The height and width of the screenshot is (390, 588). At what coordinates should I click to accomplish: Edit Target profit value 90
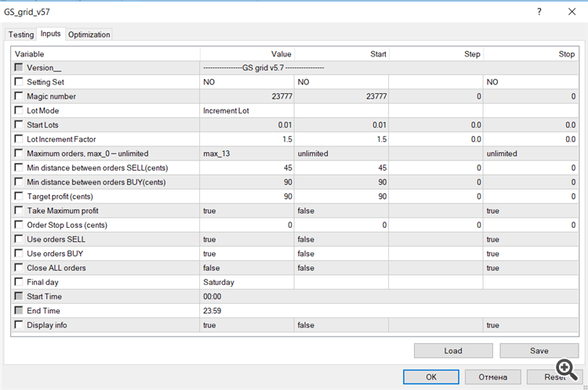pos(247,197)
